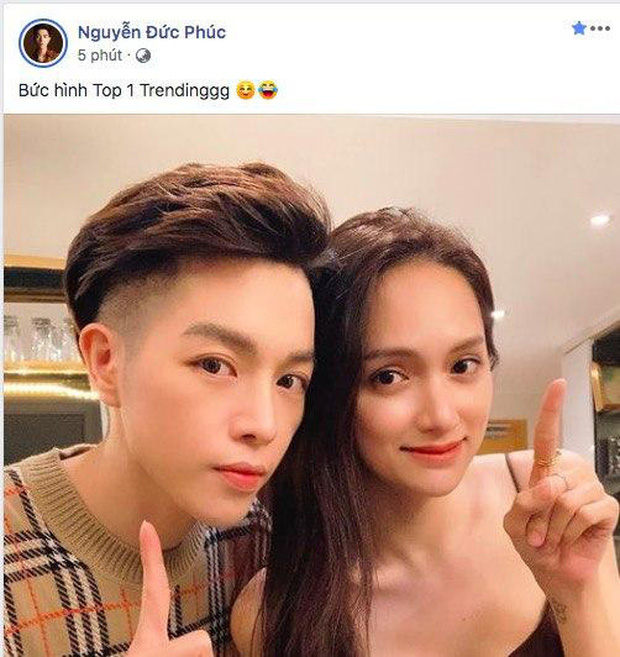Click the globe public privacy icon

(x=143, y=56)
